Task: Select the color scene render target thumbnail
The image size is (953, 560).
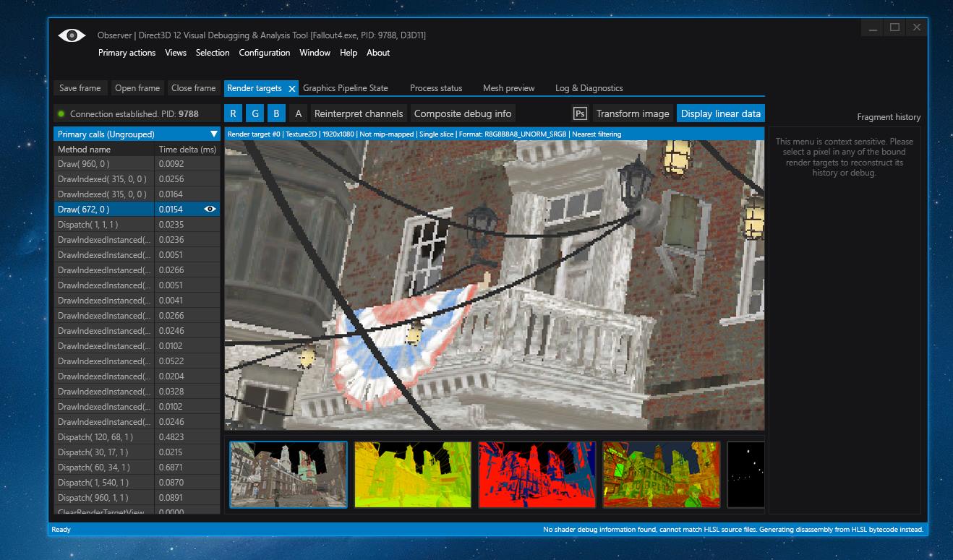Action: coord(289,475)
